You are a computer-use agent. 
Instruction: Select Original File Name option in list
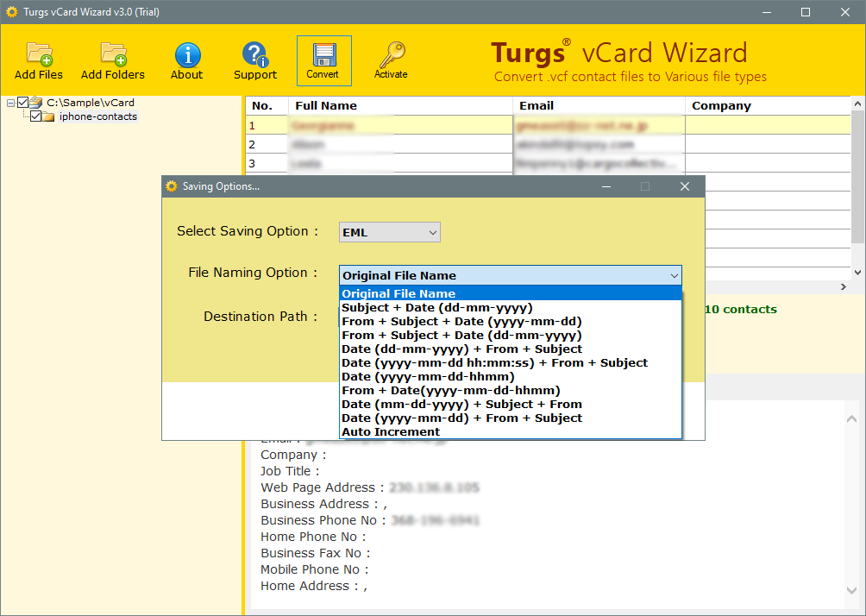tap(511, 293)
